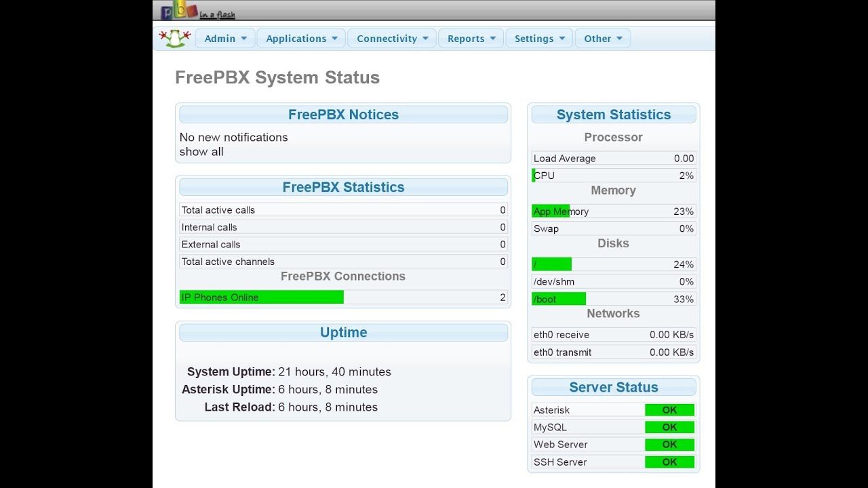Click the MySQL OK status badge
This screenshot has width=868, height=488.
669,427
